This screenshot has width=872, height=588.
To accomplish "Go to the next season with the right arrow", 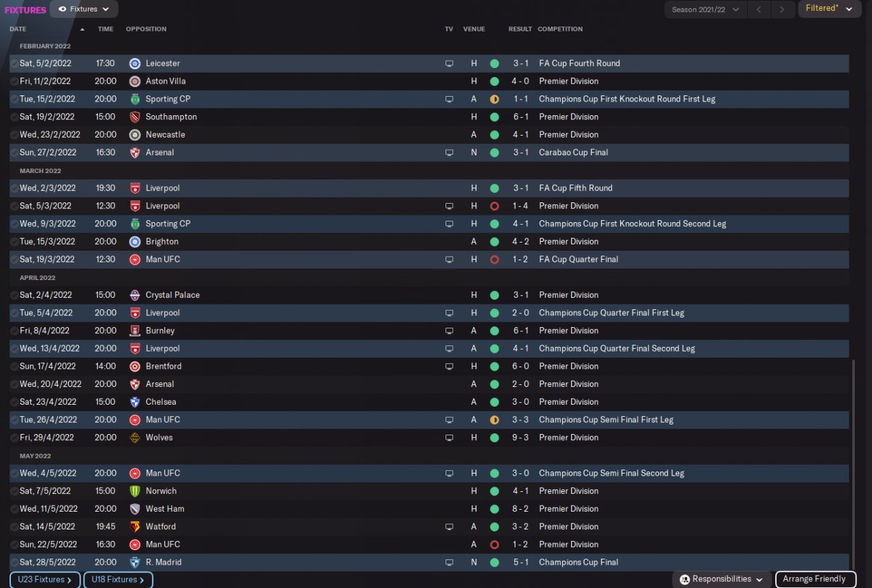I will pyautogui.click(x=783, y=10).
